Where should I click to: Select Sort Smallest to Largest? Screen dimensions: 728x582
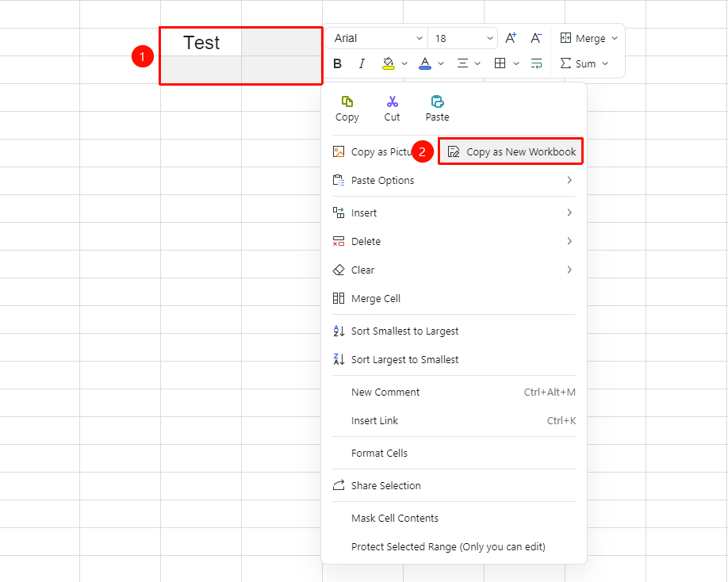[454, 331]
